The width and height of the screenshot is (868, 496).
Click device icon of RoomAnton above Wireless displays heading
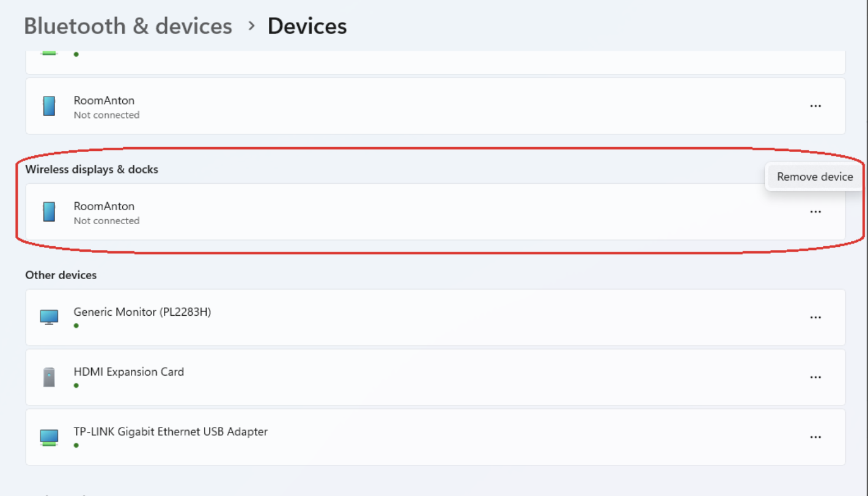(x=49, y=106)
